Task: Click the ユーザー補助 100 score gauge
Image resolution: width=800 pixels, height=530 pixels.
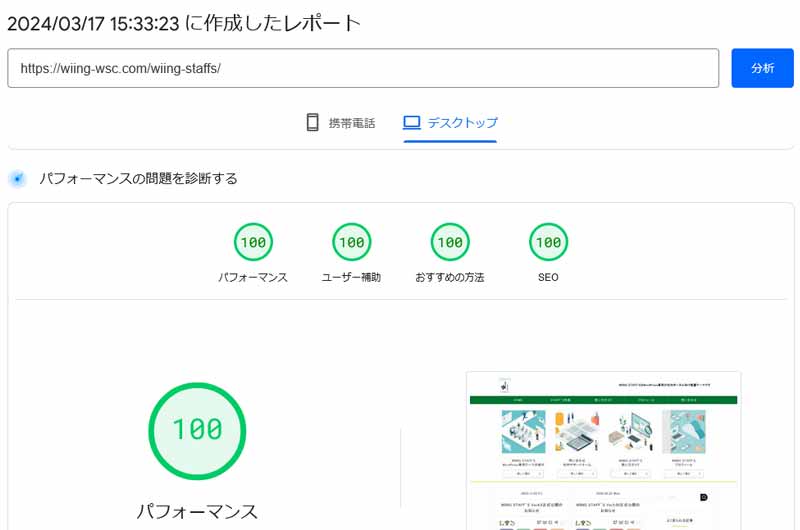Action: click(x=351, y=242)
